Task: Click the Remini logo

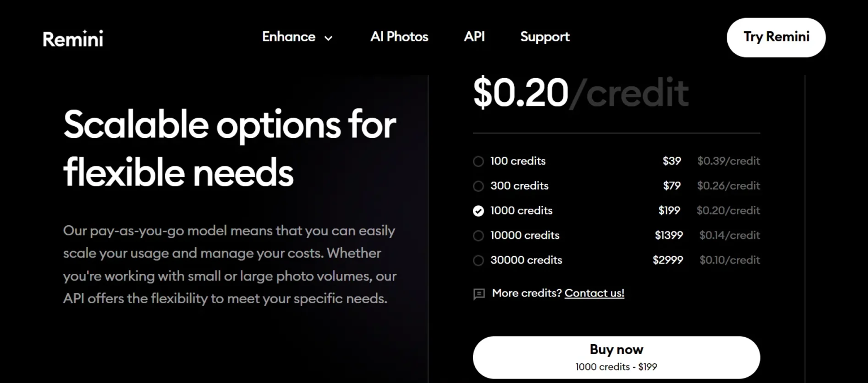Action: [x=73, y=38]
